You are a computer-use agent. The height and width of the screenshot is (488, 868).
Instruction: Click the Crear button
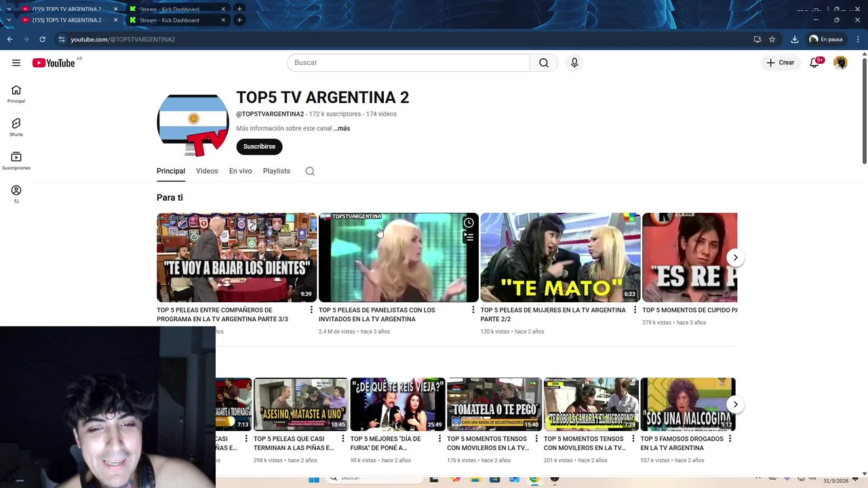(x=781, y=63)
